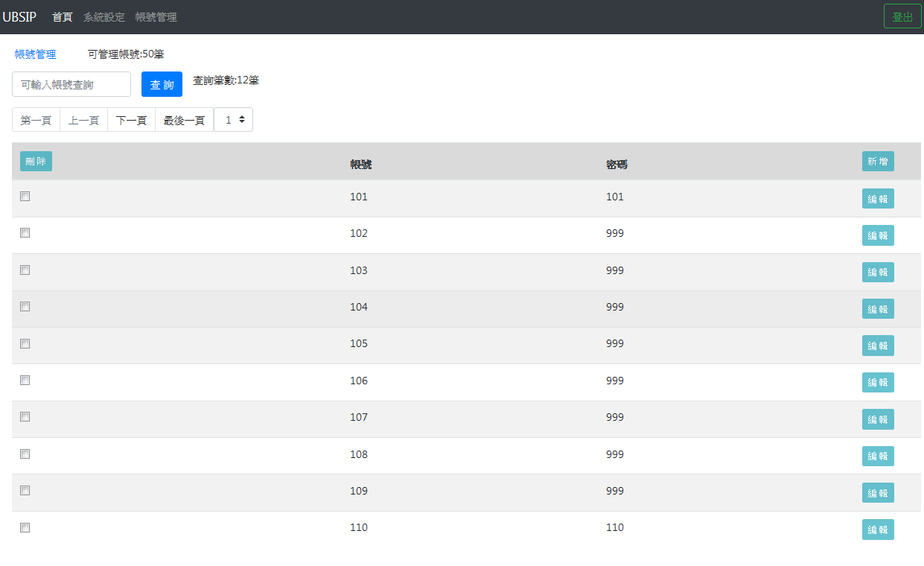Focus the account search input field
The height and width of the screenshot is (566, 924).
(x=71, y=85)
